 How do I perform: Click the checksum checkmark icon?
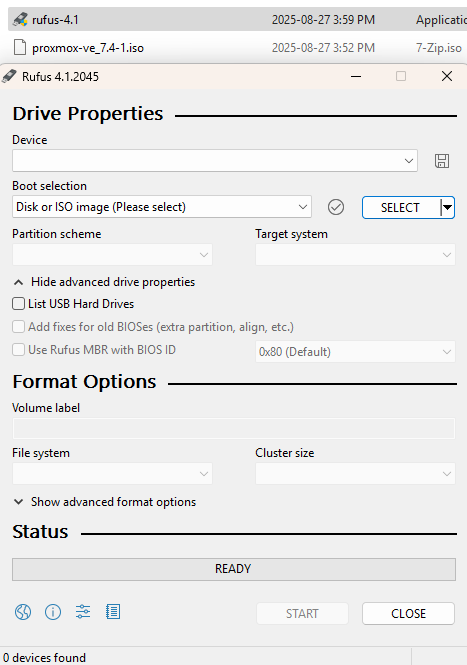336,207
